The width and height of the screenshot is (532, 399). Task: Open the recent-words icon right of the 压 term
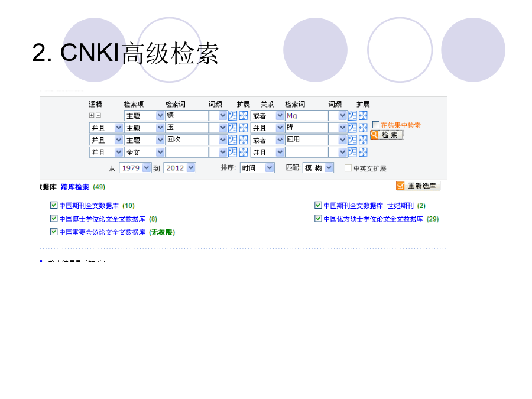click(x=232, y=128)
